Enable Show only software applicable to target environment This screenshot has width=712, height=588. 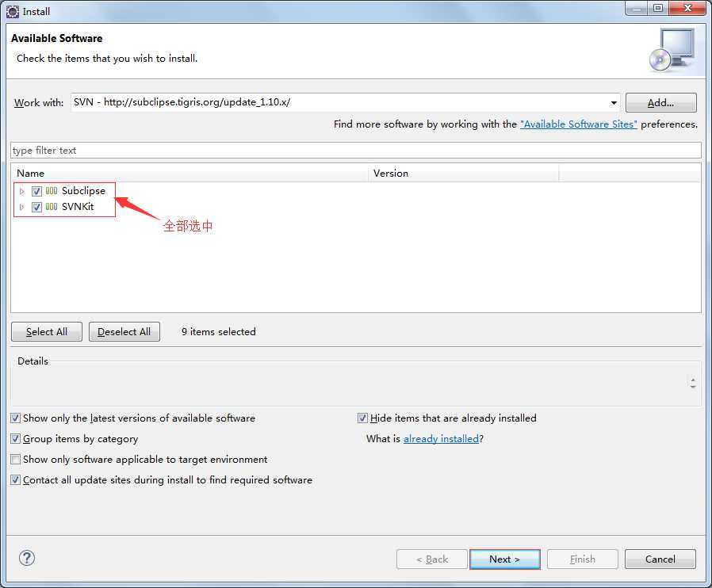pyautogui.click(x=15, y=459)
